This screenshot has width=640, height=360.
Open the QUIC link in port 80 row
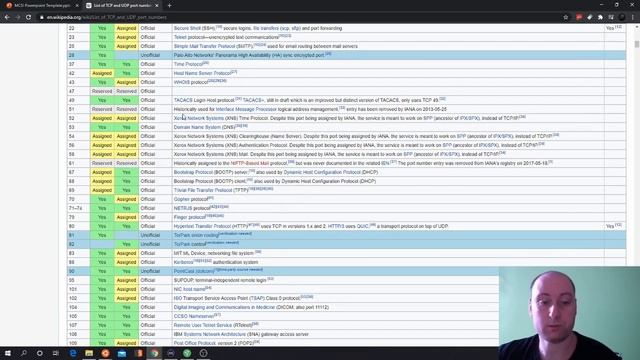coord(362,226)
